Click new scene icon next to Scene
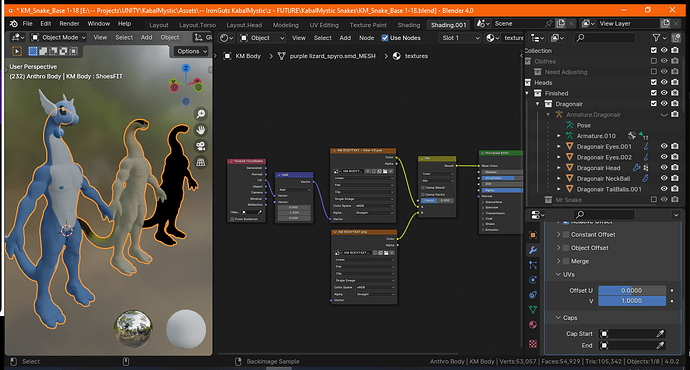The height and width of the screenshot is (370, 690). [x=561, y=24]
